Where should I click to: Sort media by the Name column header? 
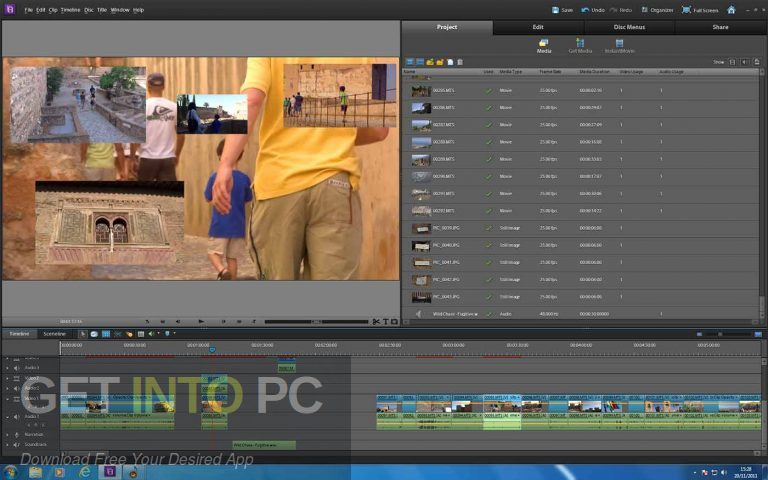click(x=409, y=72)
